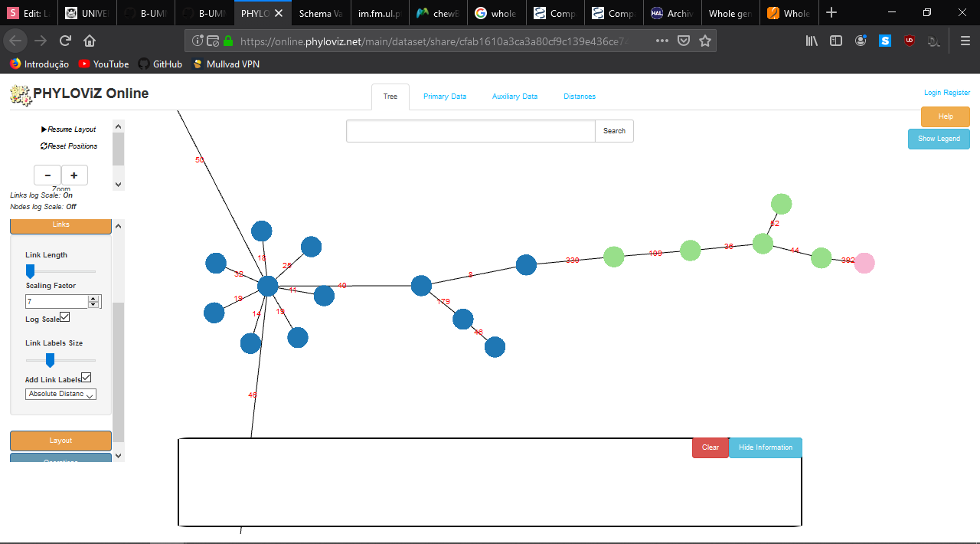
Task: Click the link label 109
Action: [655, 253]
